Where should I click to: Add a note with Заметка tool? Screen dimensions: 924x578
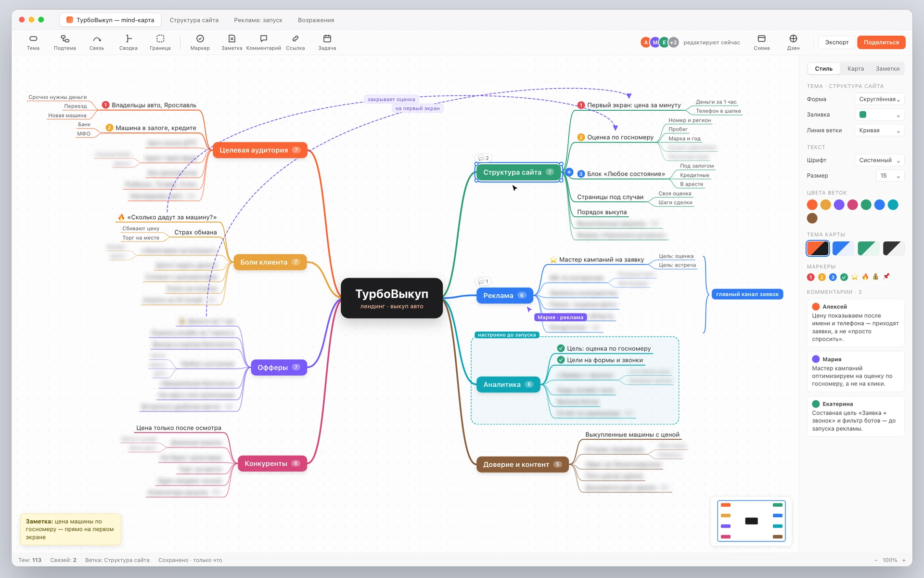point(232,42)
